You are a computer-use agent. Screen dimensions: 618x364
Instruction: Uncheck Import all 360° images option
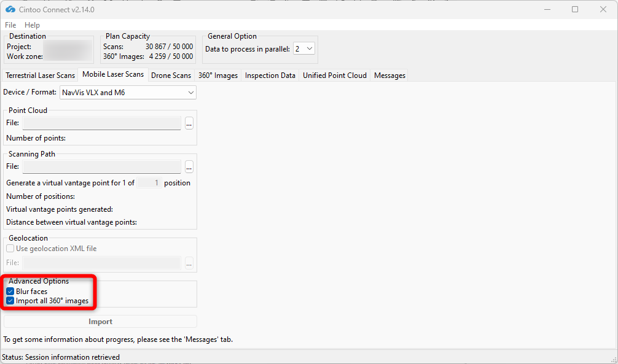[x=10, y=301]
